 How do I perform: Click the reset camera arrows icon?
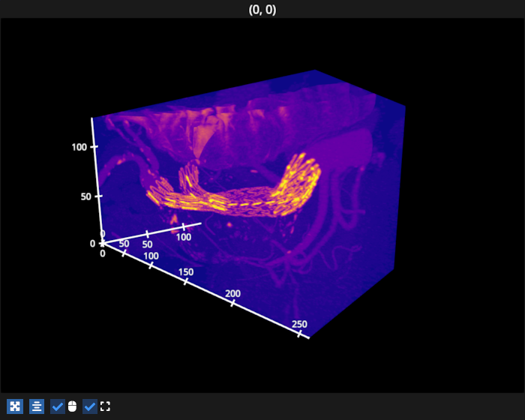[x=15, y=406]
